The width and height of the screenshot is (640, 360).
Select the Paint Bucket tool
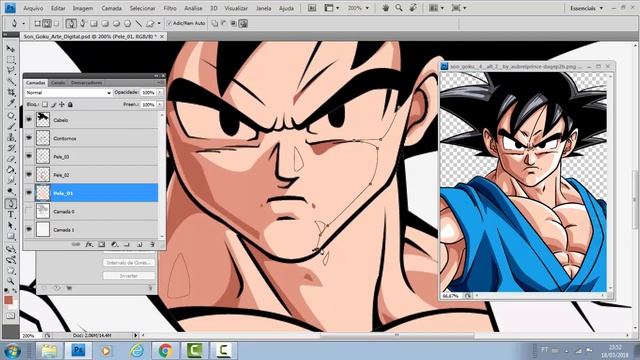coord(11,169)
